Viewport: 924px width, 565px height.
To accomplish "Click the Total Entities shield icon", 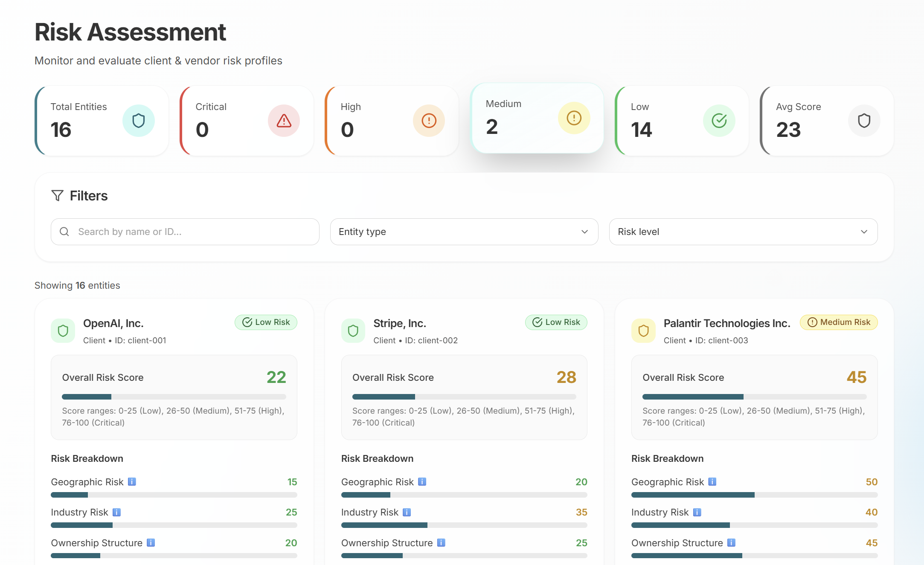I will 138,121.
